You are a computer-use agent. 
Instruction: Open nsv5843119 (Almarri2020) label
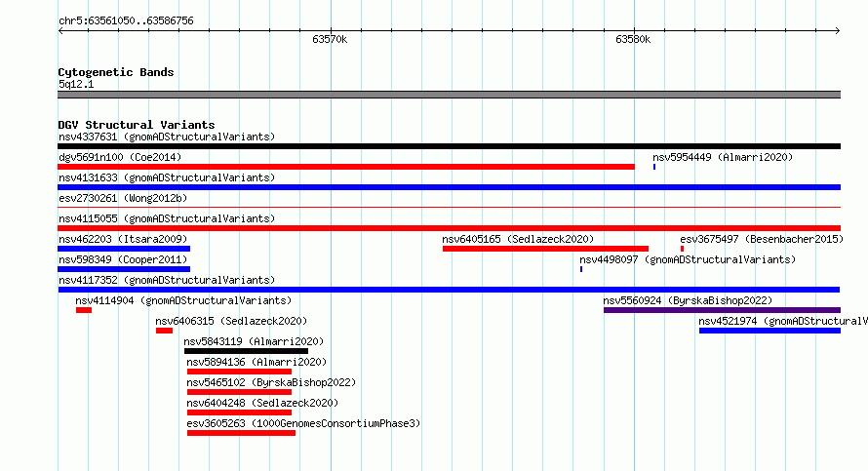click(254, 341)
